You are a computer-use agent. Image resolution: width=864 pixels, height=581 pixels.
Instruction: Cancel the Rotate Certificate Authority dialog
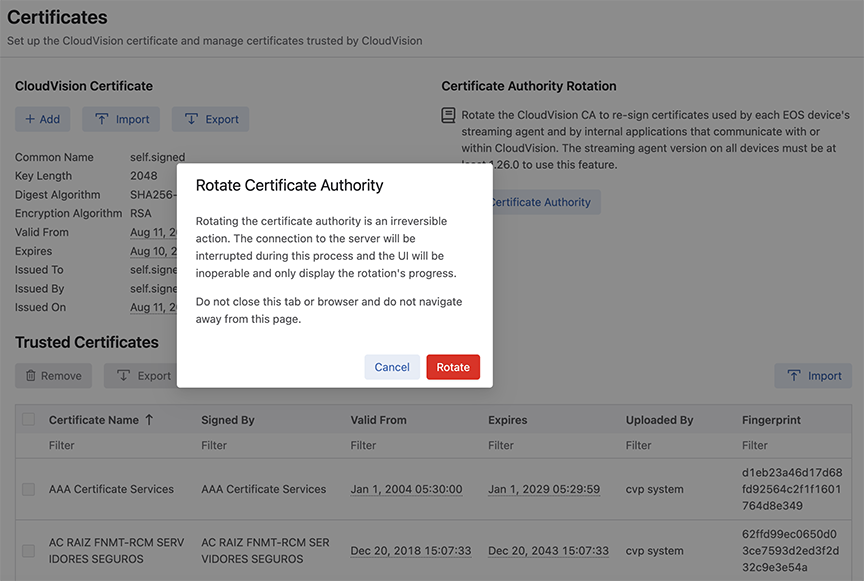point(392,367)
